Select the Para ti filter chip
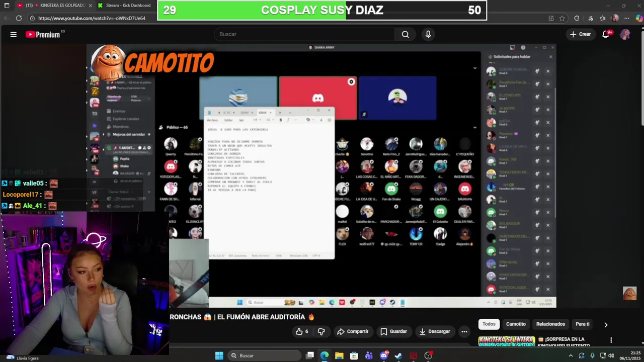Screen dimensions: 644x362 [x=582, y=324]
